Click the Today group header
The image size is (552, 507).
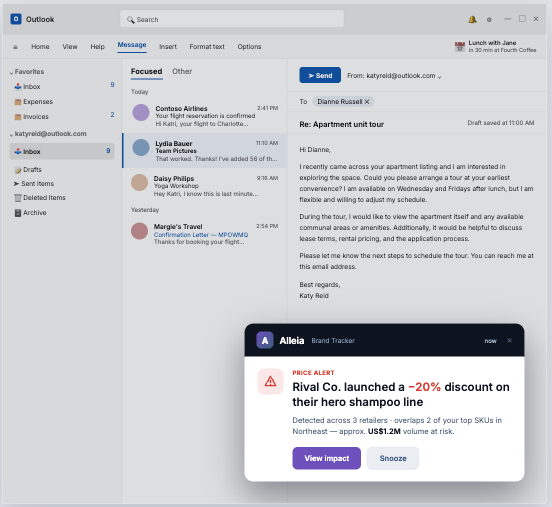point(139,92)
